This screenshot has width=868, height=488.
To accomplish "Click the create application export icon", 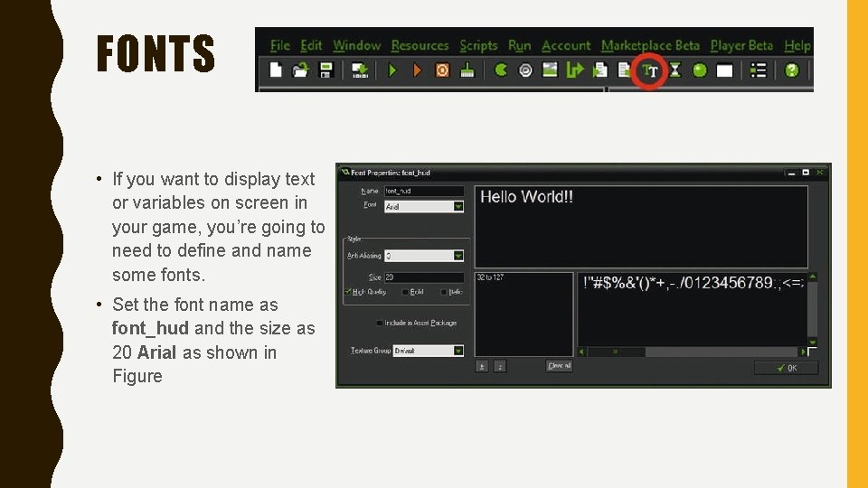I will (x=360, y=70).
